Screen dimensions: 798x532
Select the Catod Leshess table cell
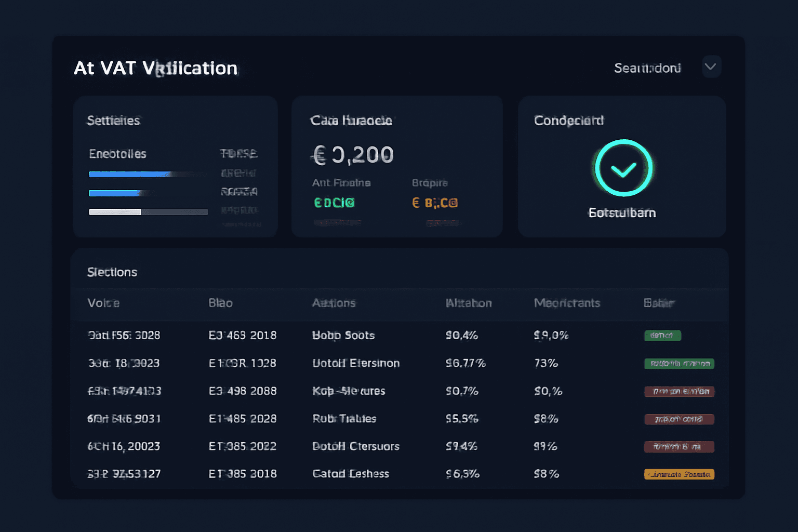351,474
